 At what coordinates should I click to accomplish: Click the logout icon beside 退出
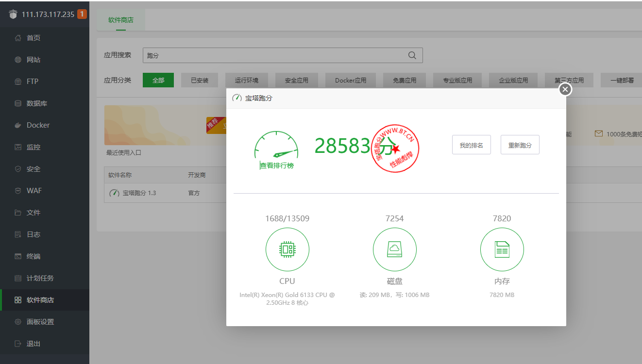18,344
